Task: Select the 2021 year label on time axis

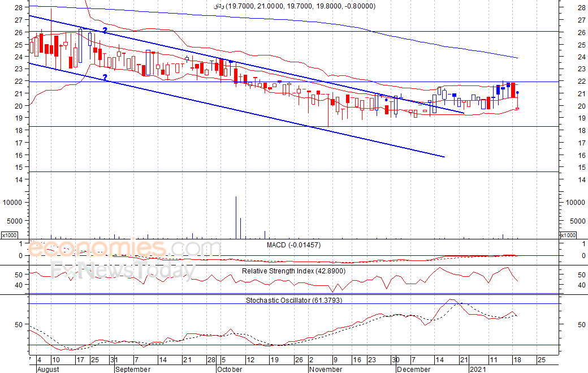Action: (x=478, y=369)
